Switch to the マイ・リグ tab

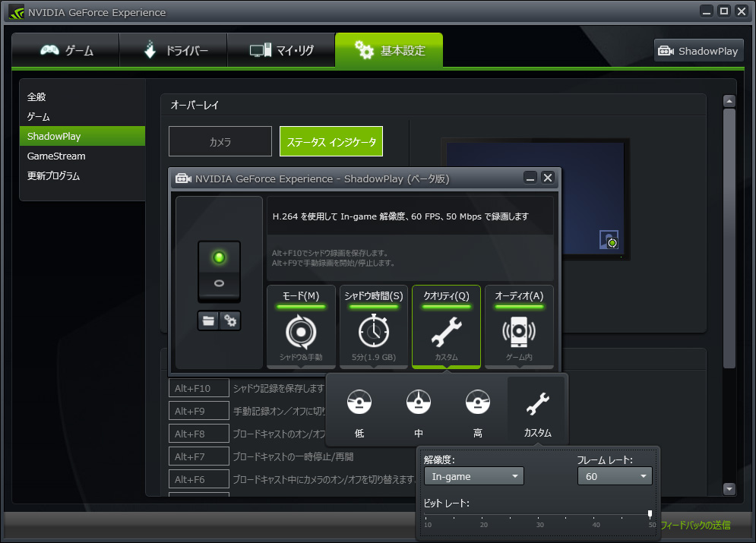[281, 51]
